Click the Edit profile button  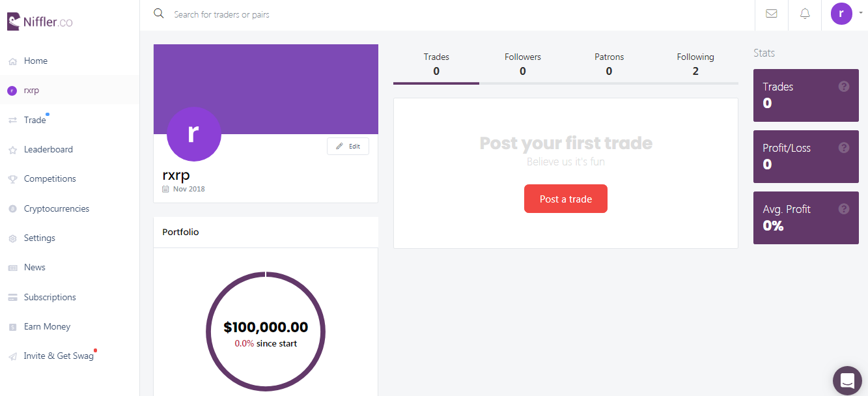pyautogui.click(x=348, y=147)
